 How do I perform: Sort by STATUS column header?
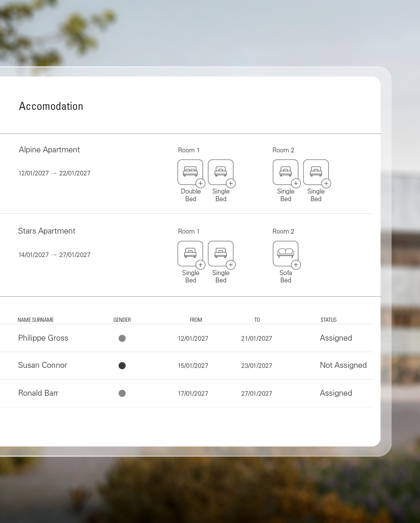tap(329, 320)
